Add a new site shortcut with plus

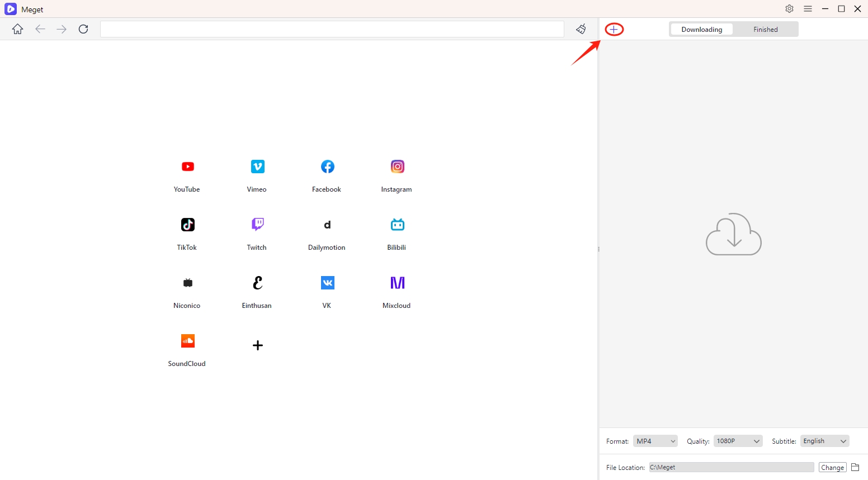(258, 345)
